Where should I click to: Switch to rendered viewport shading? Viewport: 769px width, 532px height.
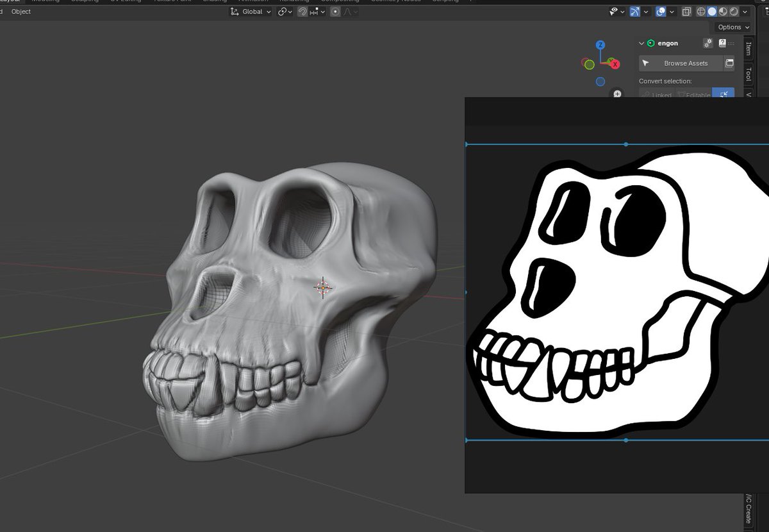click(x=734, y=12)
